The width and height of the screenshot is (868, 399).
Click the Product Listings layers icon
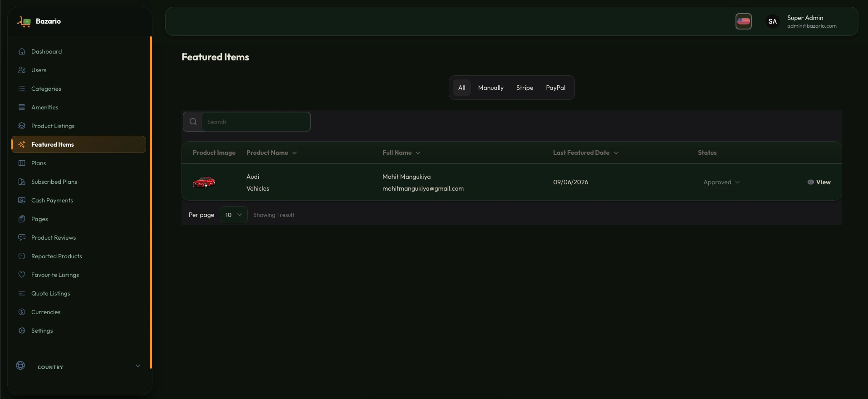tap(22, 126)
